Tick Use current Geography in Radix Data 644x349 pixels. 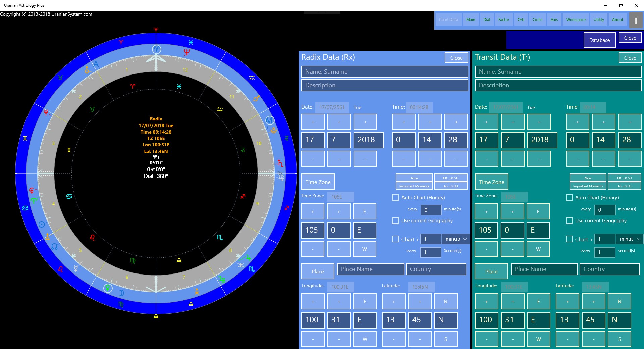tap(395, 221)
